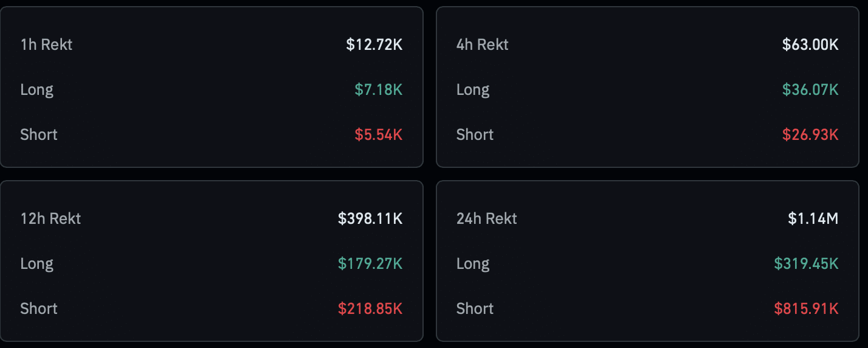Select the Long label in 12h card
The height and width of the screenshot is (348, 868).
37,263
